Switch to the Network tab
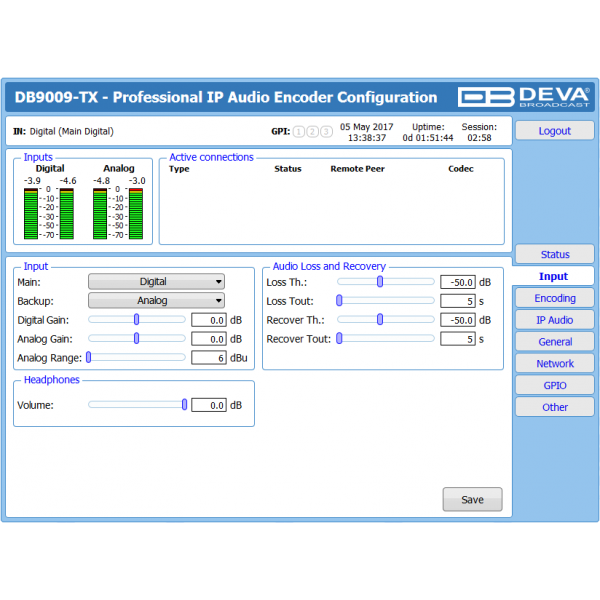 (554, 363)
